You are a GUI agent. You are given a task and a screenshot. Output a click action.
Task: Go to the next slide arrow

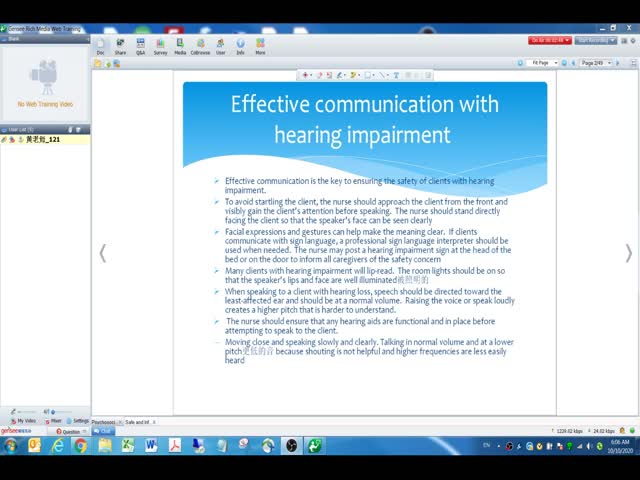tap(628, 253)
